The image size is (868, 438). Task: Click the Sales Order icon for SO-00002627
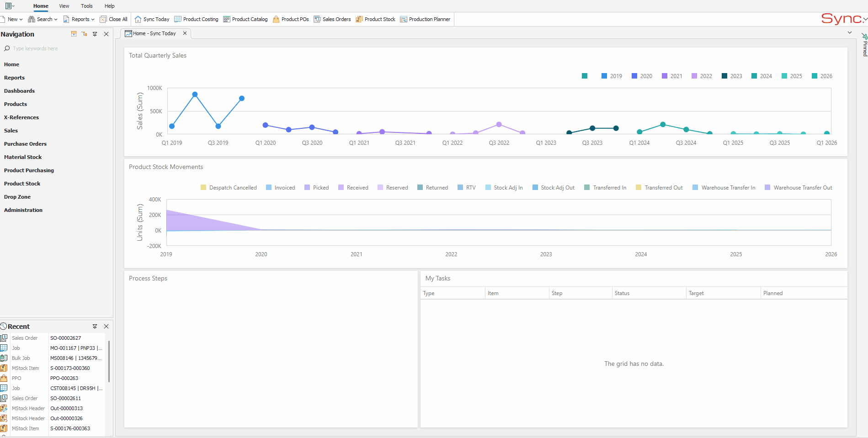click(x=4, y=338)
